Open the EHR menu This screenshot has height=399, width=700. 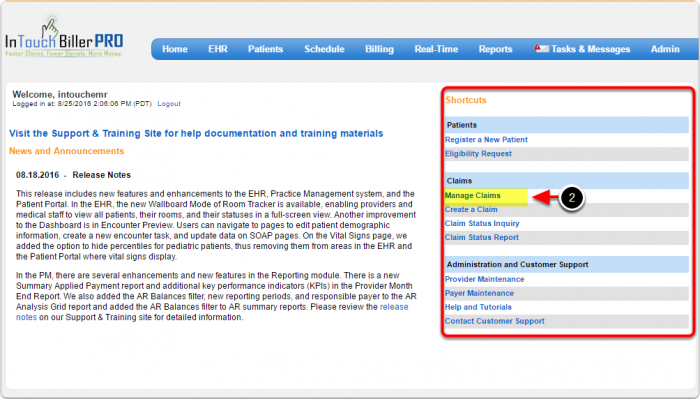[x=218, y=49]
